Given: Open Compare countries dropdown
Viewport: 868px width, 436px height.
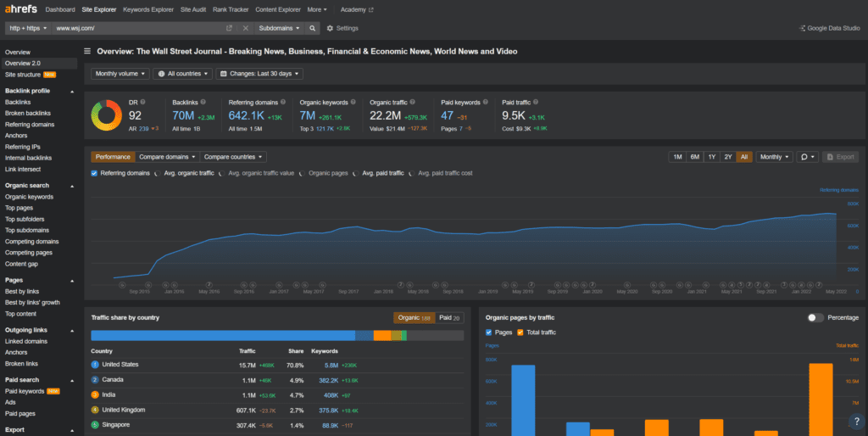Looking at the screenshot, I should (x=233, y=157).
